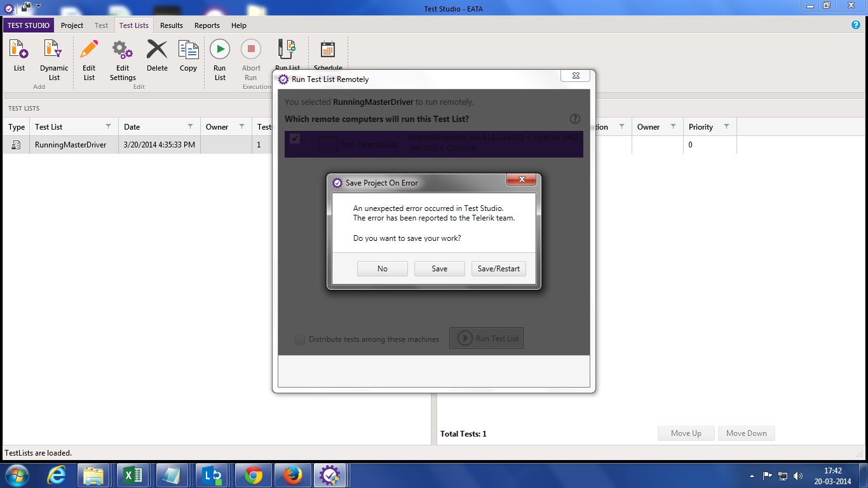The height and width of the screenshot is (488, 868).
Task: Switch to the Results tab
Action: point(172,25)
